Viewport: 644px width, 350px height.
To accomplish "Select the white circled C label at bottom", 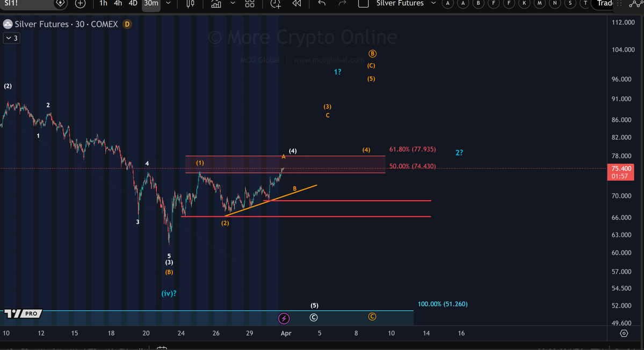I will click(x=313, y=318).
